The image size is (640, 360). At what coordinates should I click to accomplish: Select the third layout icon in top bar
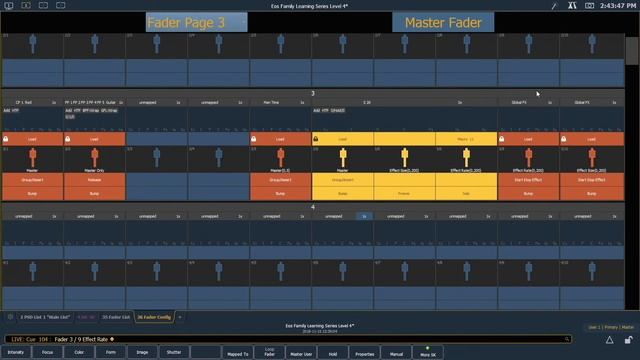43,5
